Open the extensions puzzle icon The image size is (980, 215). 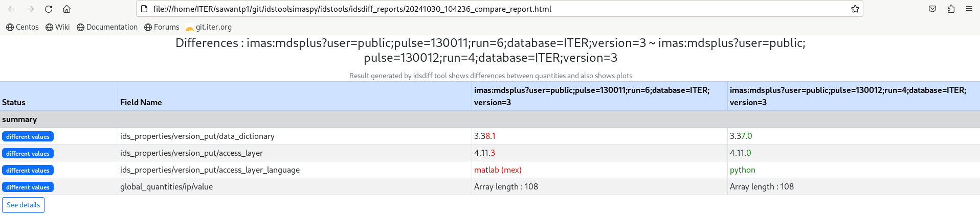click(951, 9)
